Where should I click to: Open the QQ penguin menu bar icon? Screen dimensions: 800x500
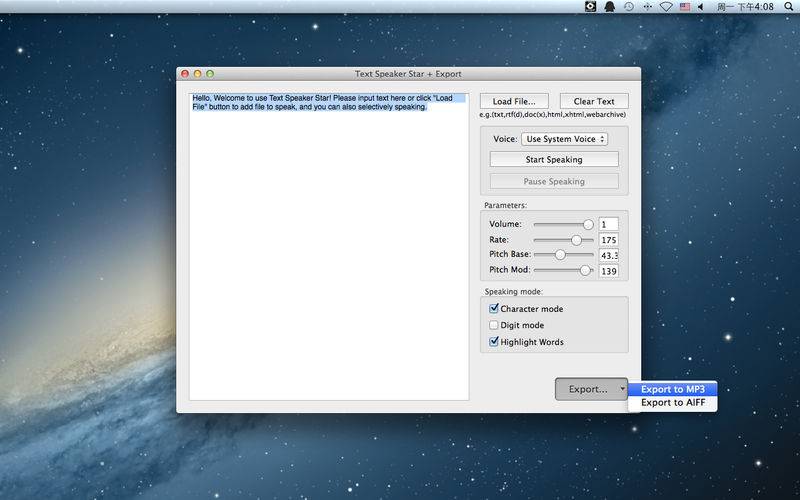pyautogui.click(x=609, y=7)
